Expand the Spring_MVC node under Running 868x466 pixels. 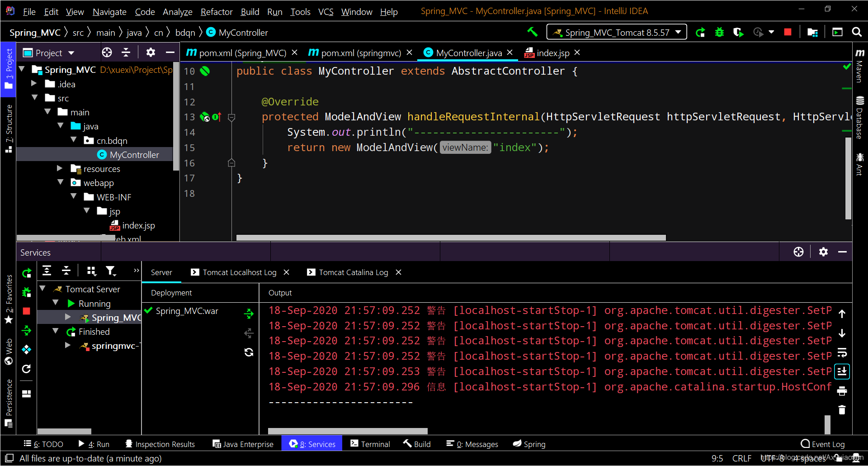pyautogui.click(x=68, y=317)
